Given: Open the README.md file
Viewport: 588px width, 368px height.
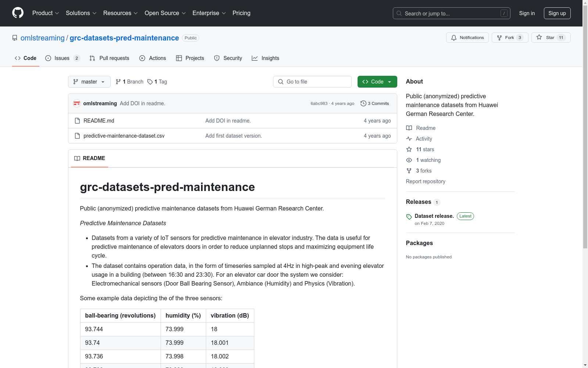Looking at the screenshot, I should (x=99, y=121).
